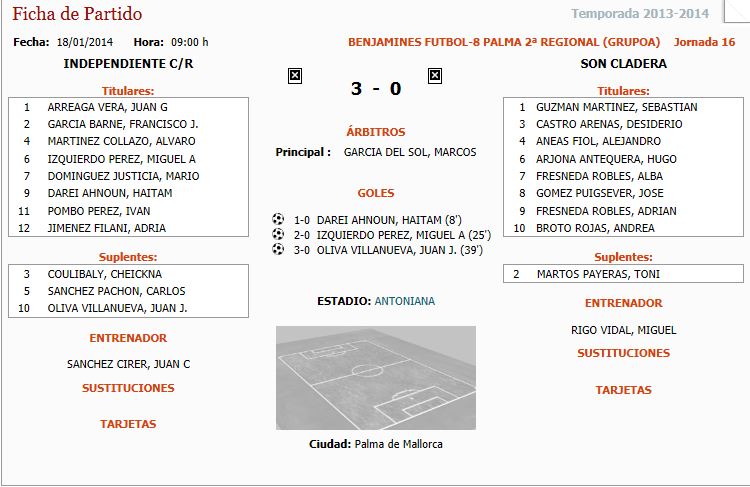
Task: Click the Independiente C/R team logo placeholder
Action: pyautogui.click(x=295, y=76)
